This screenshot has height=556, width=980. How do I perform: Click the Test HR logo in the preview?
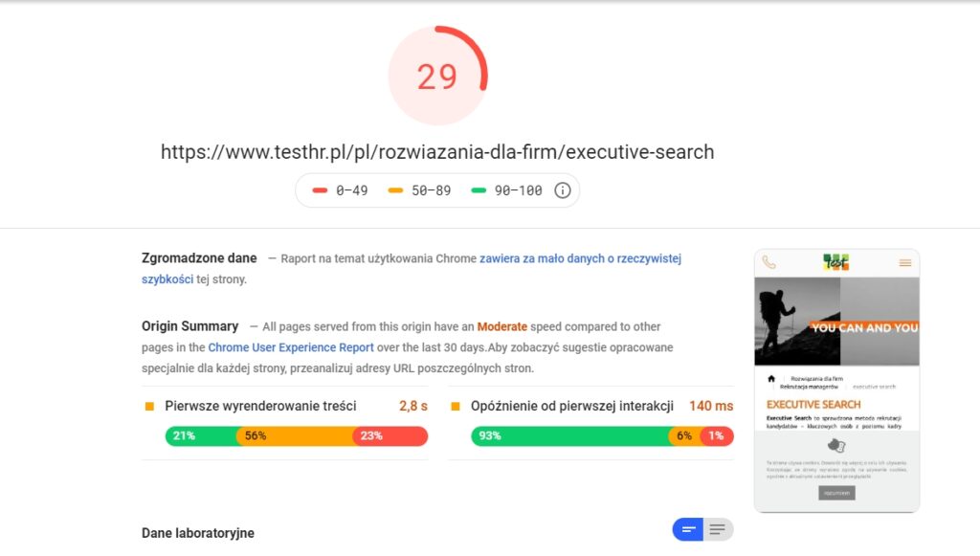pyautogui.click(x=837, y=263)
